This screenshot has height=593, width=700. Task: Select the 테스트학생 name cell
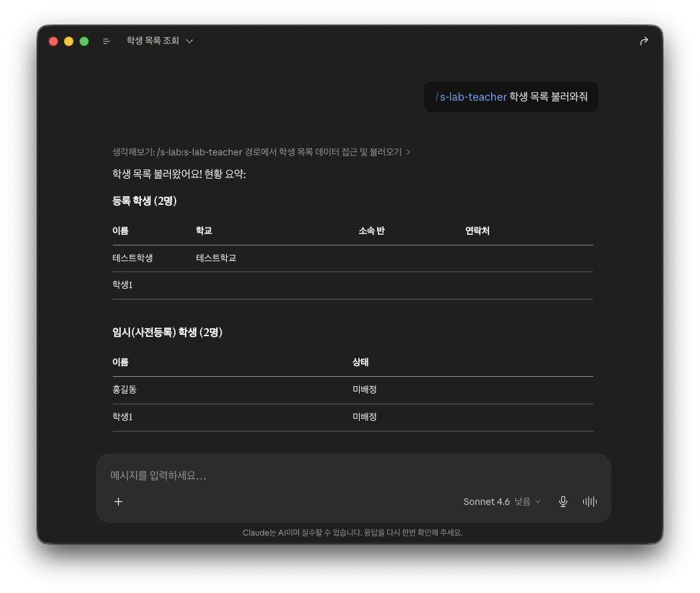pos(133,258)
